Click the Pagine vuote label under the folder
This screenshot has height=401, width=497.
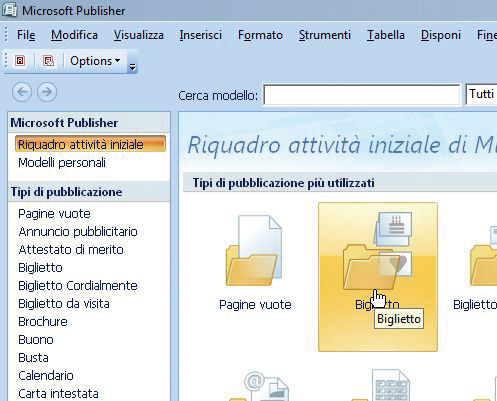tap(255, 305)
